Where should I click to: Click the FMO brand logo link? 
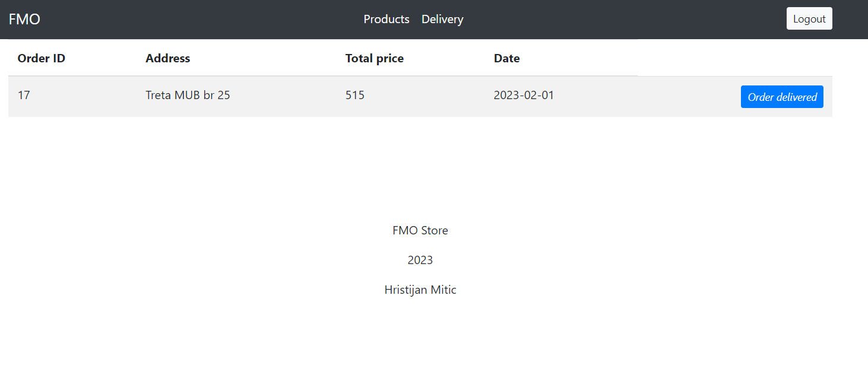24,19
